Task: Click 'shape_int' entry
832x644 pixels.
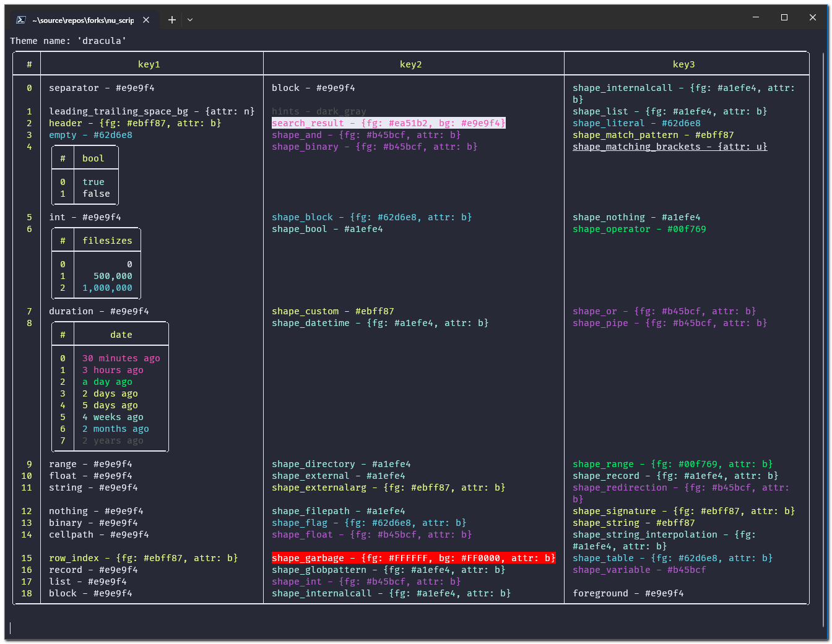Action: tap(366, 582)
